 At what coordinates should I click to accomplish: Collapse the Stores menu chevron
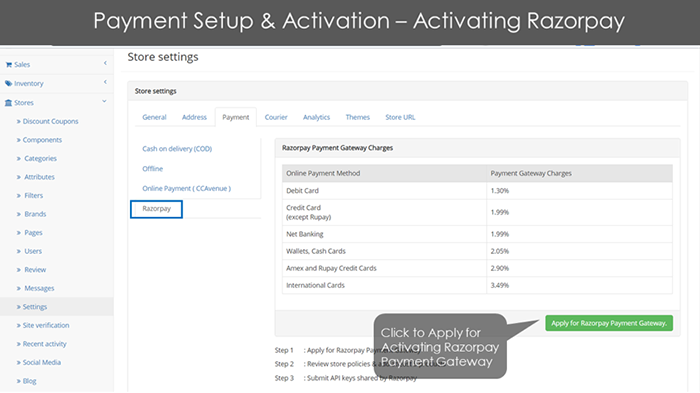pyautogui.click(x=104, y=101)
